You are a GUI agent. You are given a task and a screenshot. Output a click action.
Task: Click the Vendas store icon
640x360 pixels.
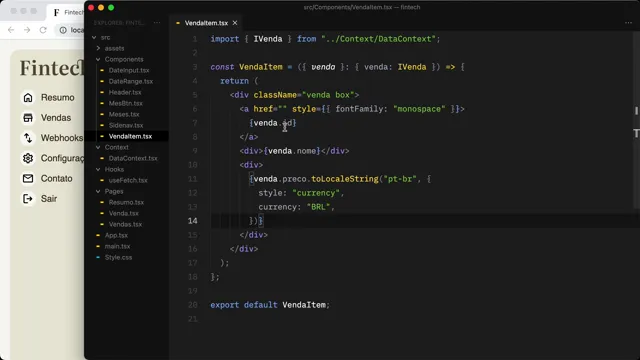click(28, 118)
